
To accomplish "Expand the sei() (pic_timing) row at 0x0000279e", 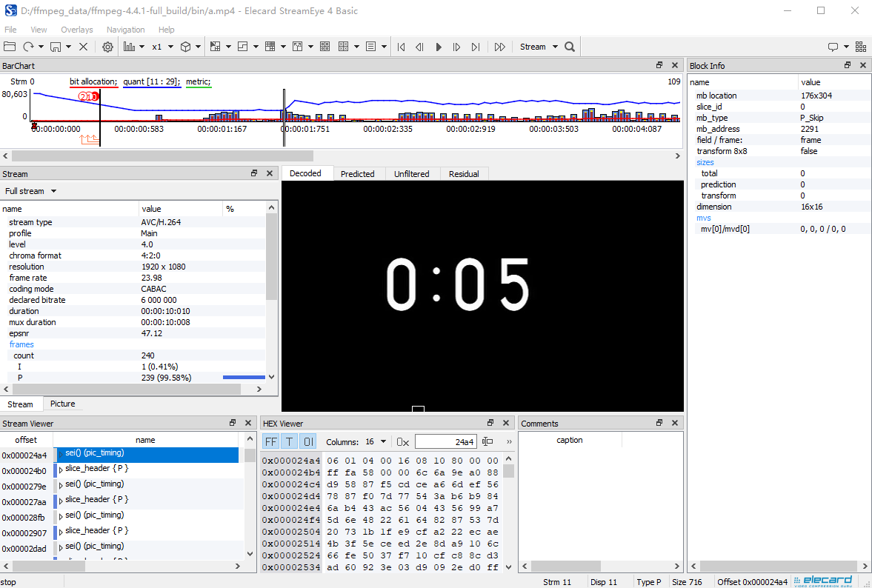I will point(61,485).
